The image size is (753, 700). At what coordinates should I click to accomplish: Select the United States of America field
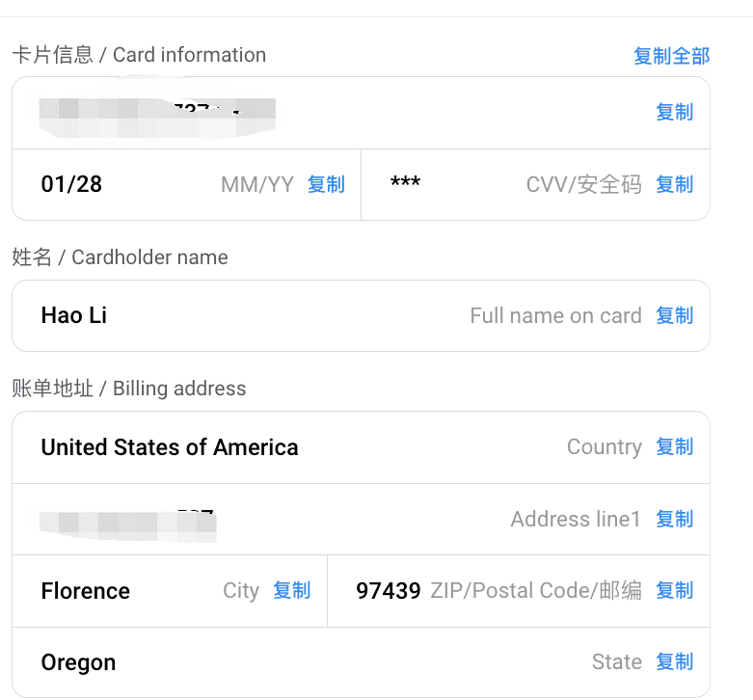362,447
